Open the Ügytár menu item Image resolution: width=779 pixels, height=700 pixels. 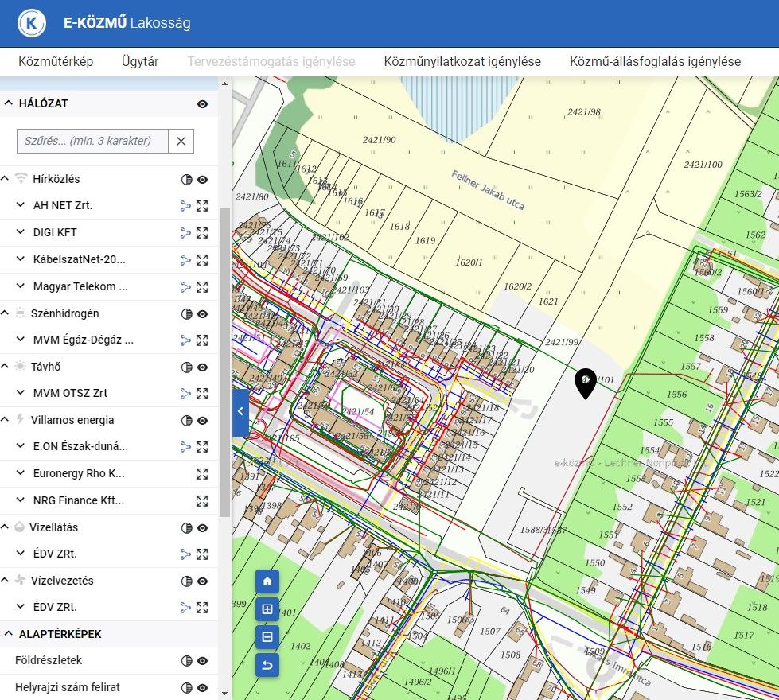click(x=140, y=61)
